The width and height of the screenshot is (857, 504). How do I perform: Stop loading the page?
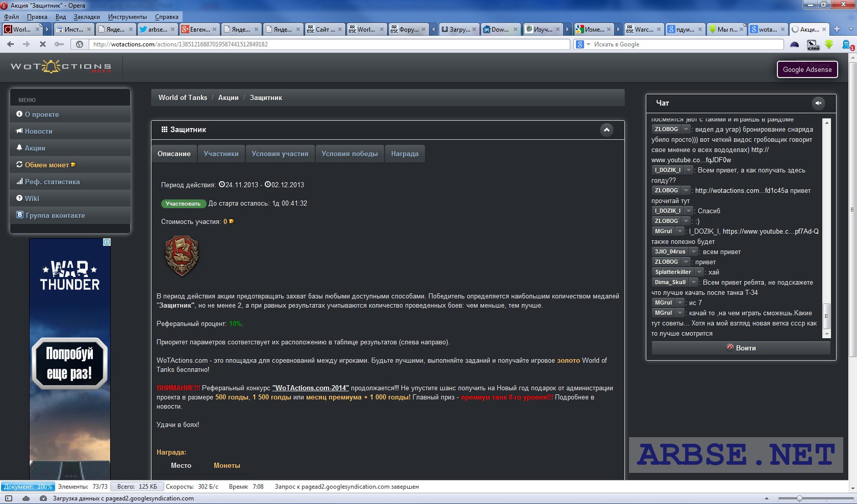pos(43,44)
